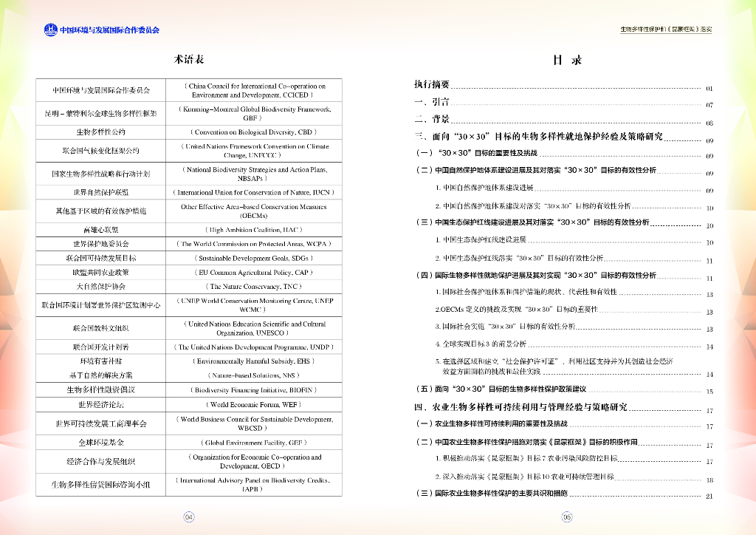The height and width of the screenshot is (535, 756).
Task: Click the page number 04 badge
Action: [x=189, y=517]
